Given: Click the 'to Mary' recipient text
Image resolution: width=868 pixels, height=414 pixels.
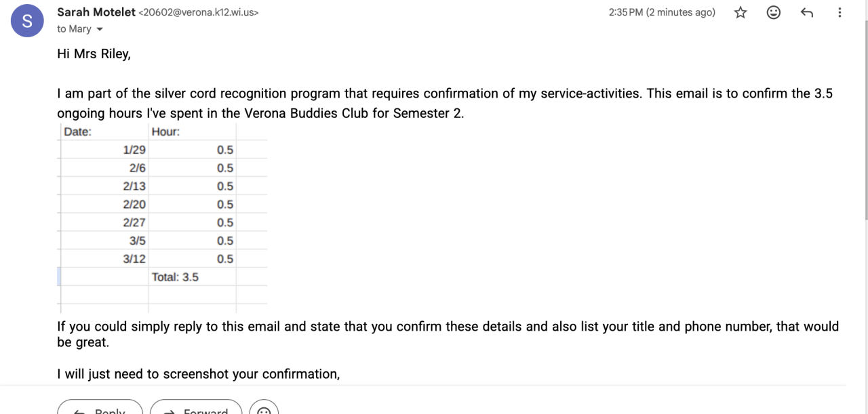Looking at the screenshot, I should (74, 29).
